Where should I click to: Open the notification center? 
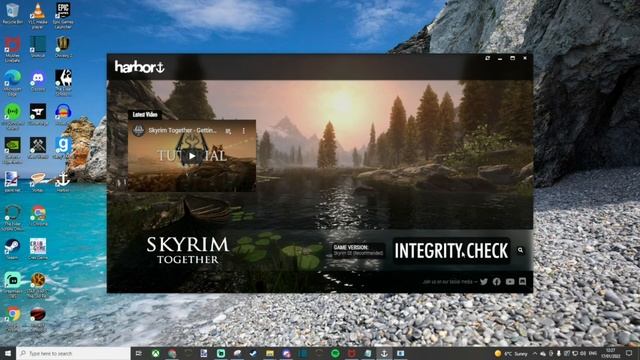[x=629, y=353]
